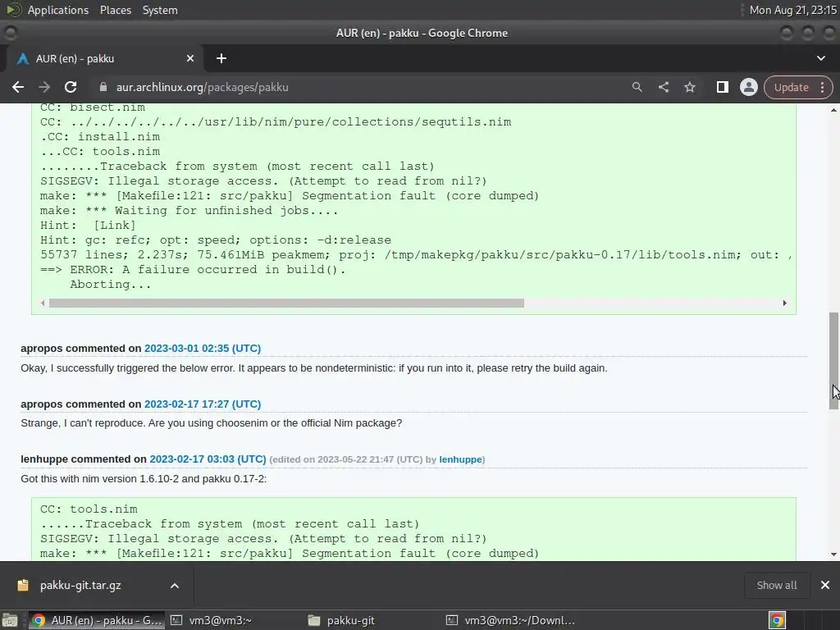The width and height of the screenshot is (840, 630).
Task: Click the browser forward arrow
Action: tap(44, 87)
